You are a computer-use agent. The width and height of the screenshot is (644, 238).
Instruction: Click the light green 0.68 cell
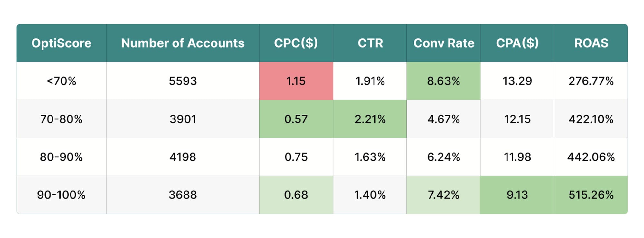tap(296, 195)
